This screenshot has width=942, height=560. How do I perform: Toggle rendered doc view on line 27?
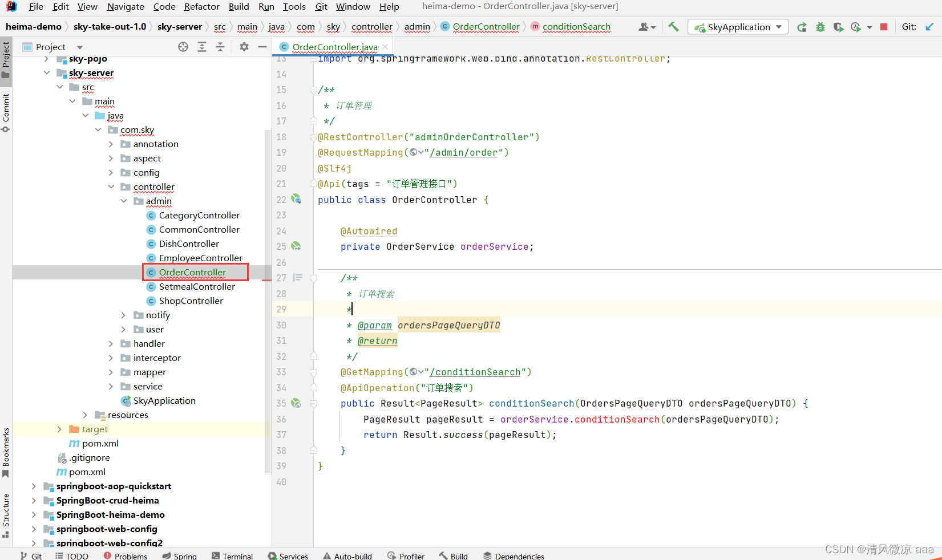click(298, 278)
